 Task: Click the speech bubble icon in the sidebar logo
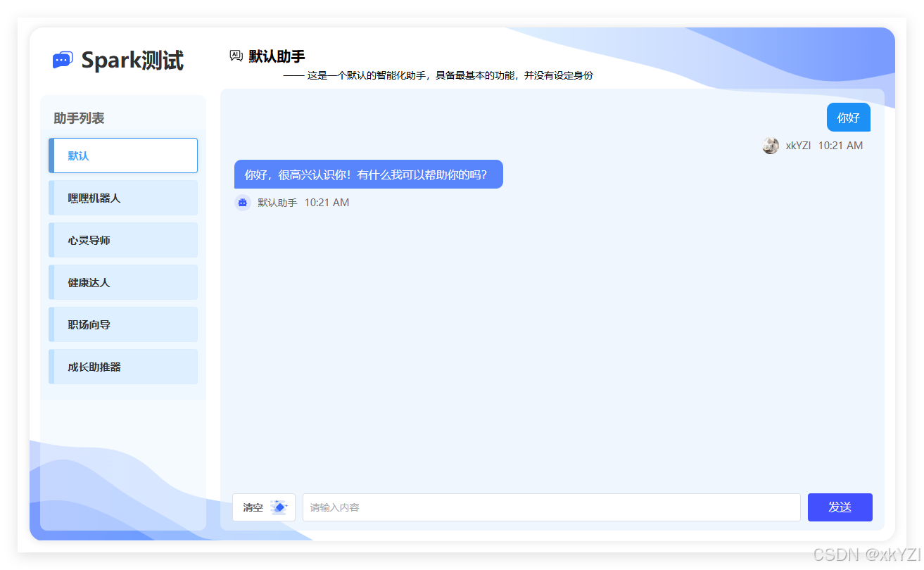coord(62,60)
